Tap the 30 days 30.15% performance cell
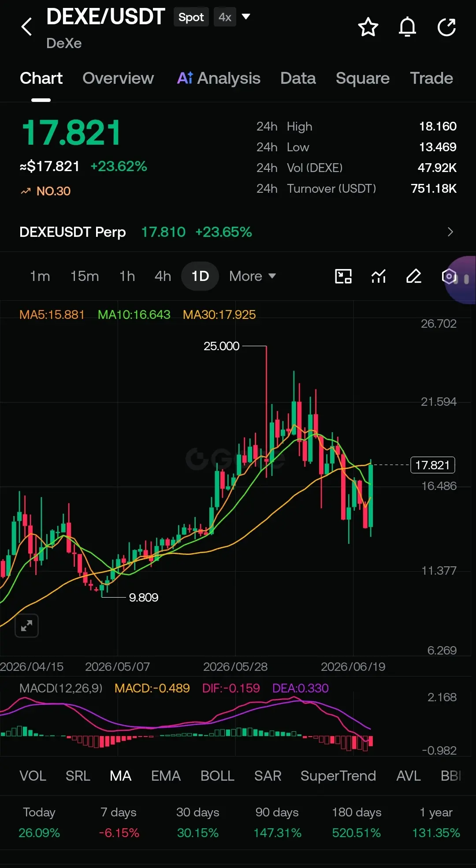Screen dimensions: 476x868 tap(198, 823)
